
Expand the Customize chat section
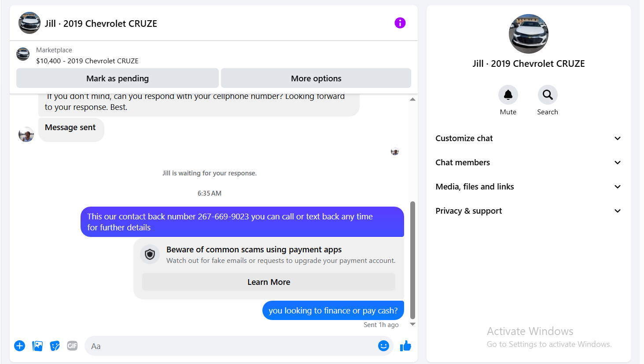[x=528, y=138]
